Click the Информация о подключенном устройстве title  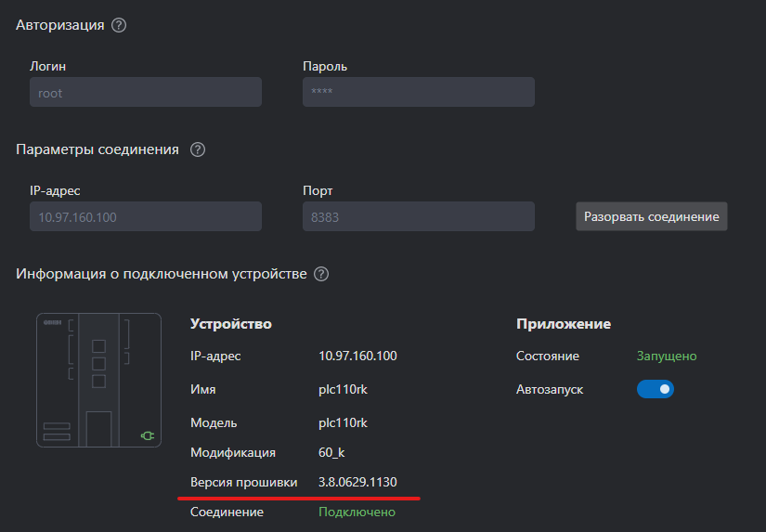click(162, 274)
